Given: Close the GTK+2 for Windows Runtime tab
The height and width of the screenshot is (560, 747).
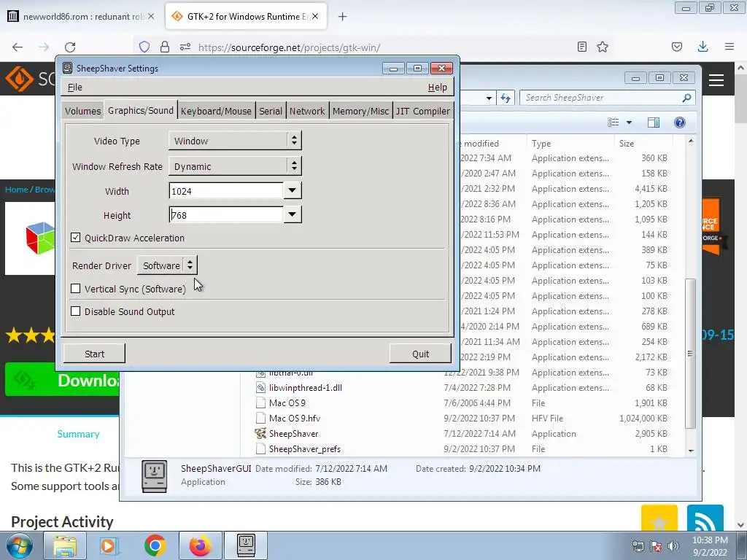Looking at the screenshot, I should (315, 16).
